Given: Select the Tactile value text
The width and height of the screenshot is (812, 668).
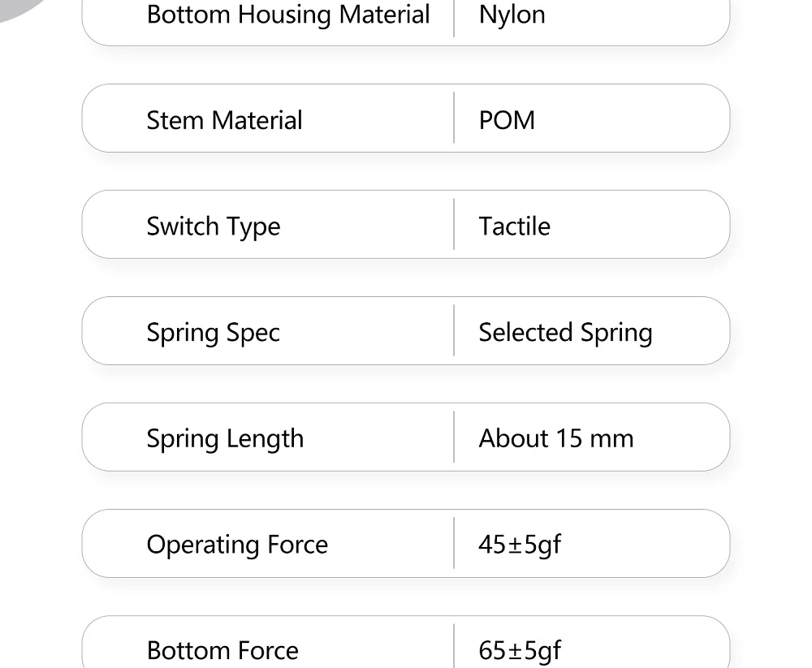Looking at the screenshot, I should pos(514,226).
